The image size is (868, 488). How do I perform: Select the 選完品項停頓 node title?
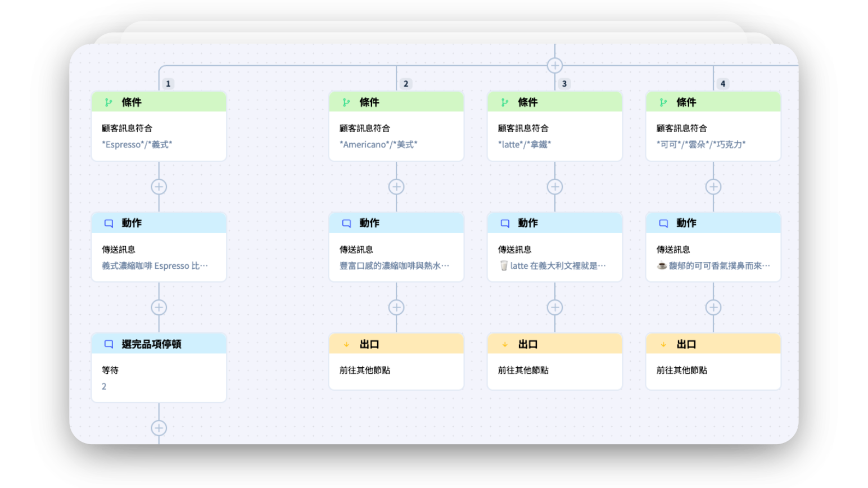point(151,344)
